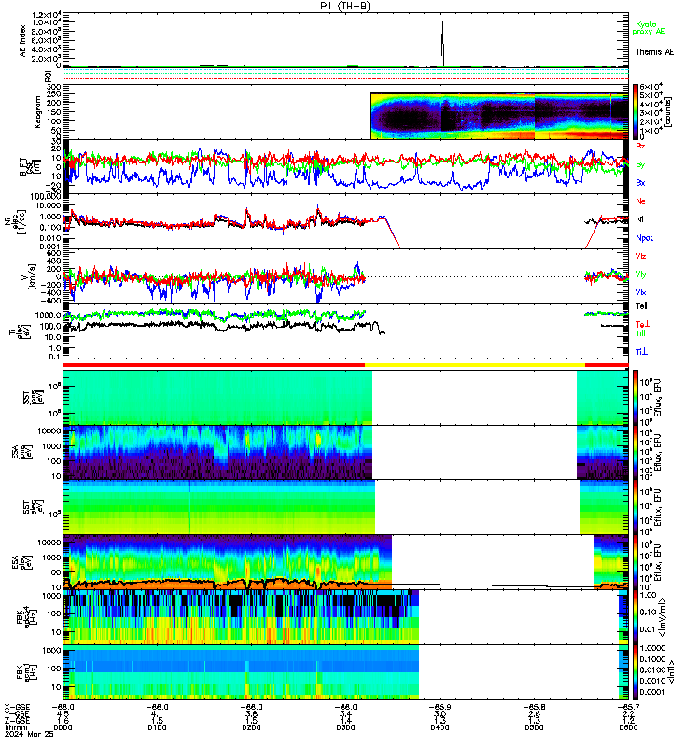Click the SST ion Eflux color bar
Screen dimensions: 700x747
(636, 398)
